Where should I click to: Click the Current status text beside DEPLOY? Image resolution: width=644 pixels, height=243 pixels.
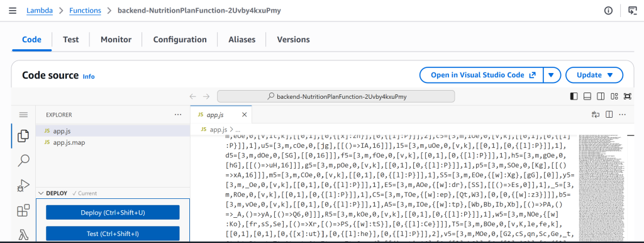84,193
